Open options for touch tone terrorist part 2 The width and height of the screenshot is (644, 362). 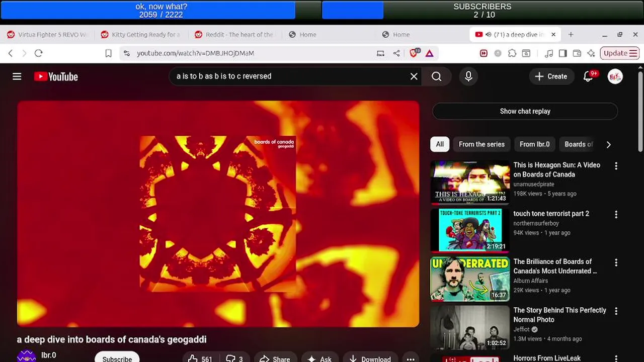(x=616, y=215)
